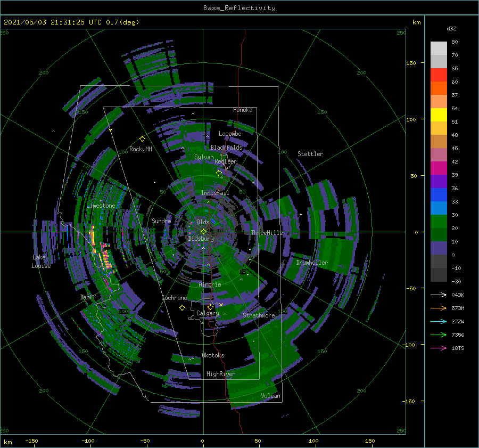Select the radar-center diamond between Olds and Didsbury

tap(203, 232)
